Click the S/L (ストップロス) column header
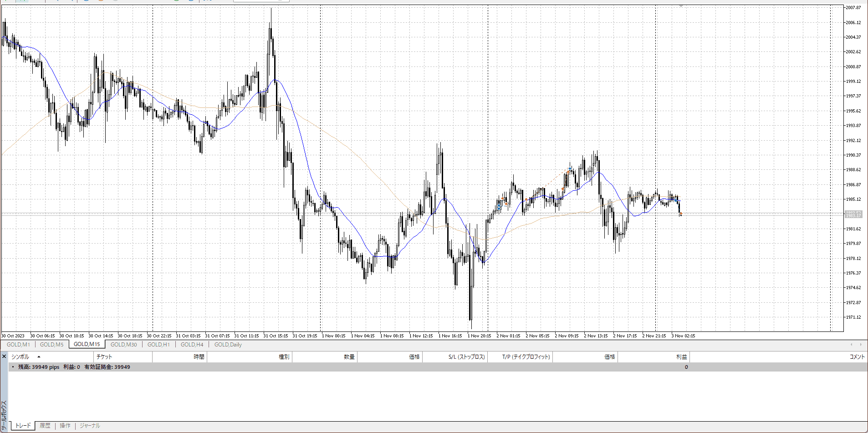 pos(466,357)
